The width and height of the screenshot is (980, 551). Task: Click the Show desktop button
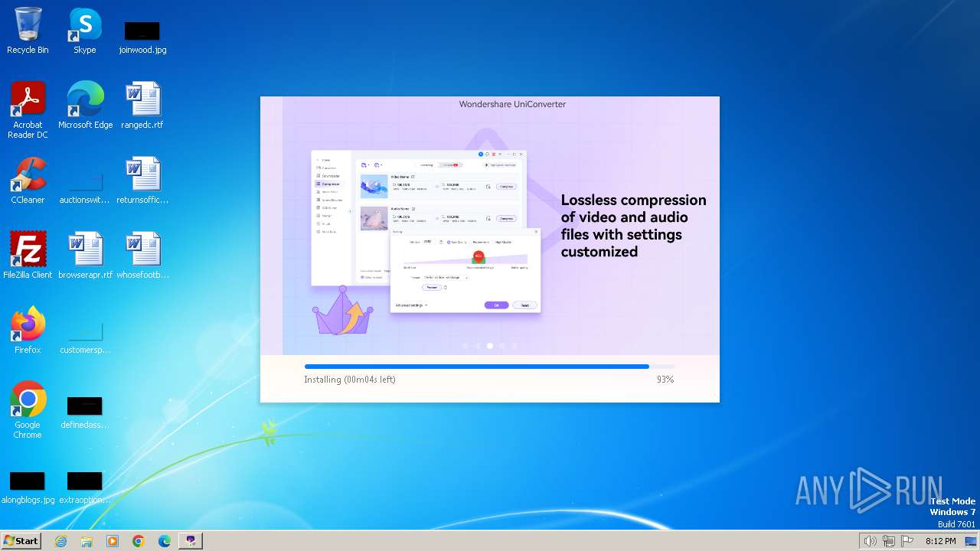[x=972, y=541]
